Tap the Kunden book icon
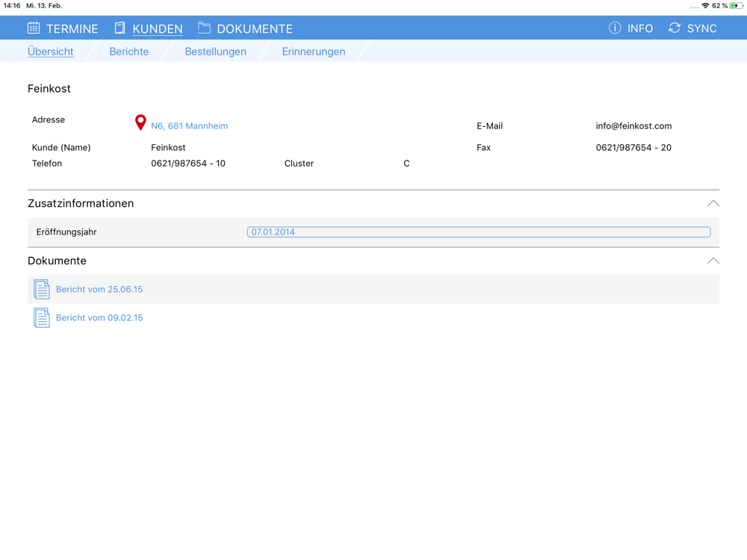 pyautogui.click(x=120, y=28)
